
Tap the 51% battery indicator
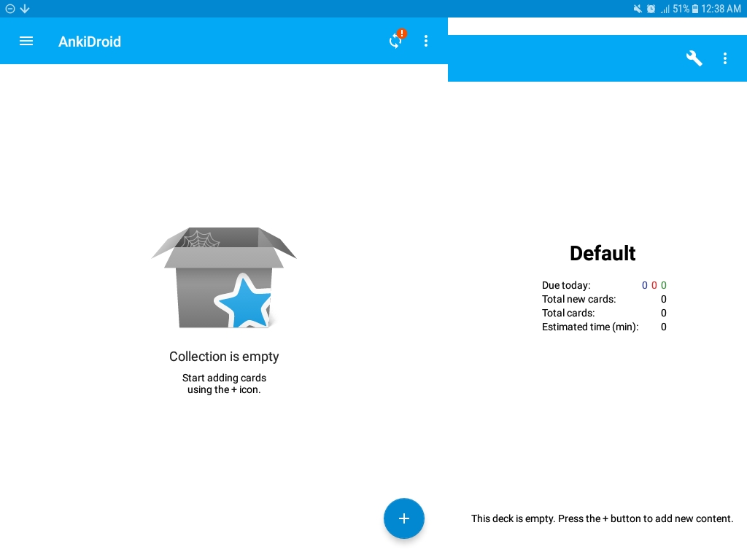point(686,9)
